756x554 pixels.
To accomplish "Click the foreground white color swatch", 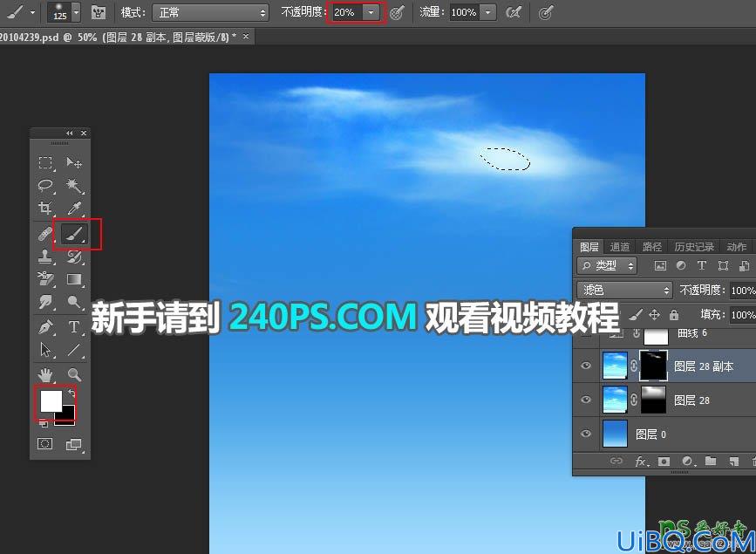I will pyautogui.click(x=51, y=400).
